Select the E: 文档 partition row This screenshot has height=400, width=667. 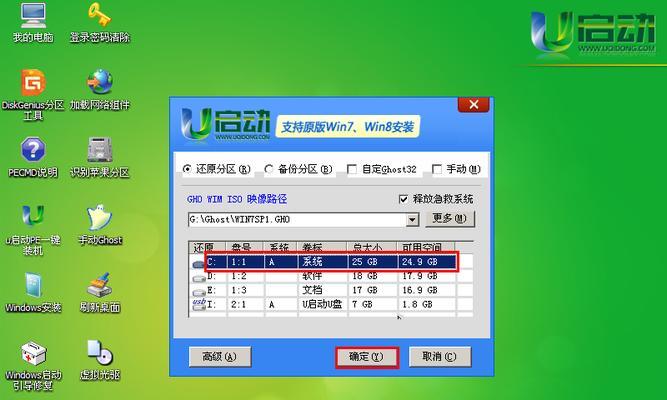pos(331,290)
